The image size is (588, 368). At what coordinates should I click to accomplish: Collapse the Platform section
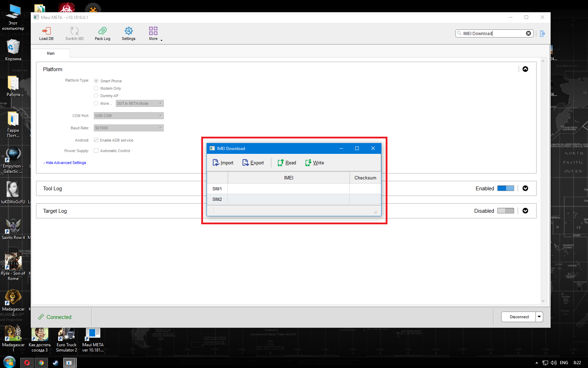(x=525, y=69)
